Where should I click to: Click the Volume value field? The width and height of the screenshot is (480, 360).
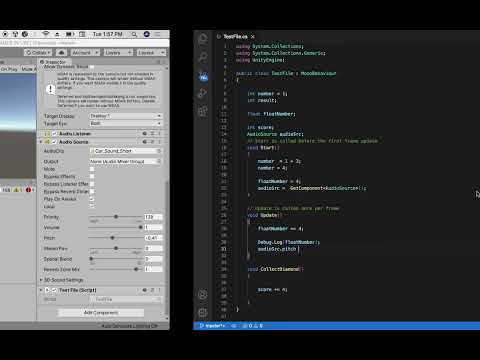pos(153,227)
